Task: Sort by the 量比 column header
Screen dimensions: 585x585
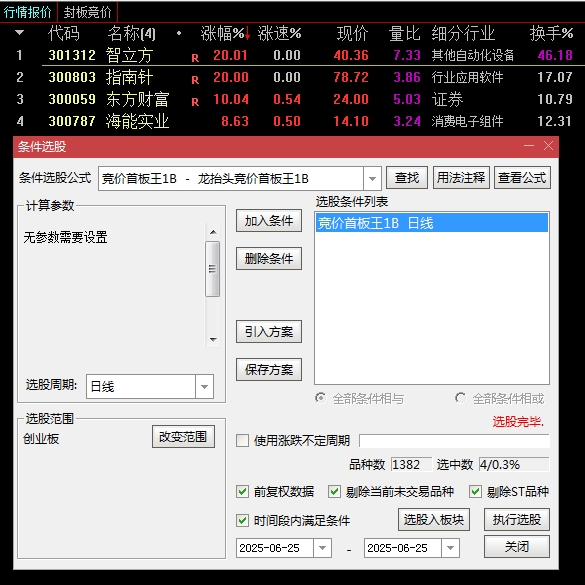Action: click(x=404, y=33)
